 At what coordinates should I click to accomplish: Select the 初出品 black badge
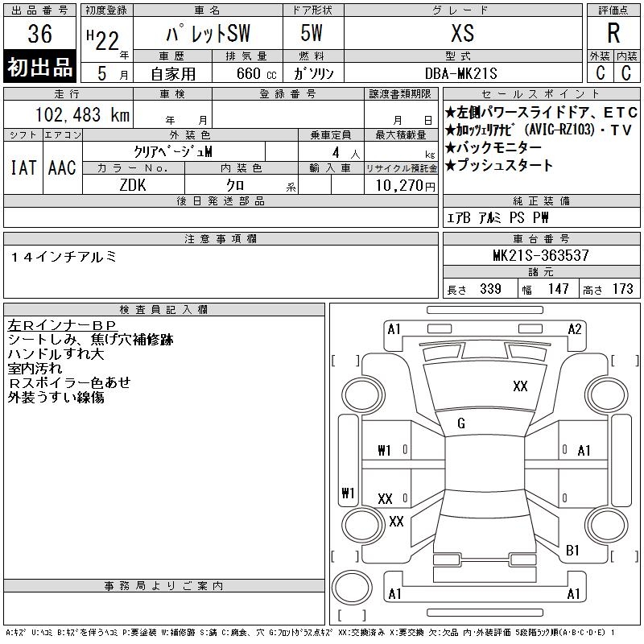click(39, 67)
